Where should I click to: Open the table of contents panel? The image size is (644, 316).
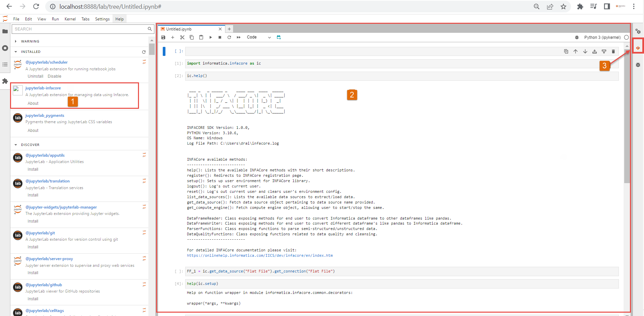click(5, 64)
